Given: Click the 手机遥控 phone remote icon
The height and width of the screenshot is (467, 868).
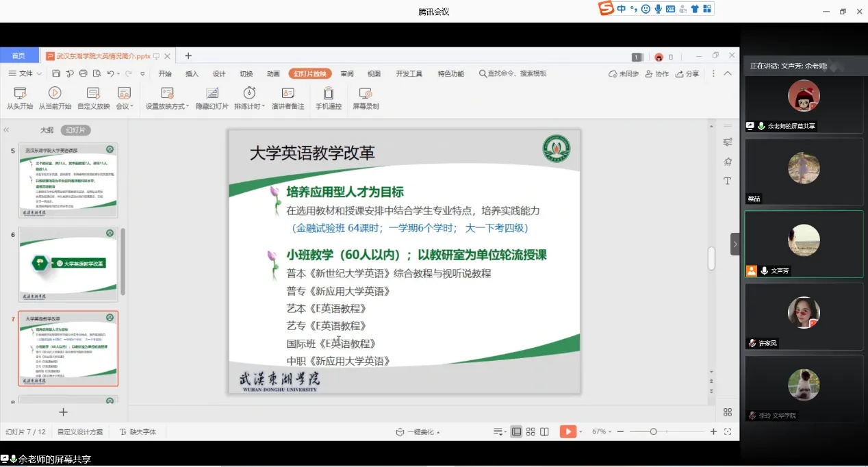Looking at the screenshot, I should tap(329, 93).
